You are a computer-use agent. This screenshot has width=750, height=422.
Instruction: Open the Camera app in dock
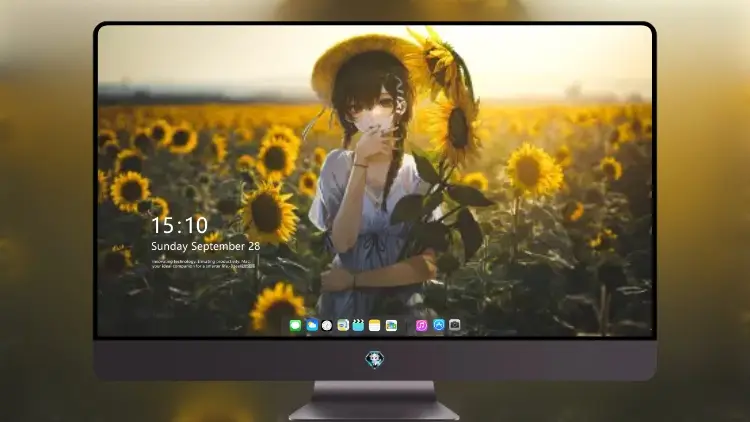(x=454, y=325)
